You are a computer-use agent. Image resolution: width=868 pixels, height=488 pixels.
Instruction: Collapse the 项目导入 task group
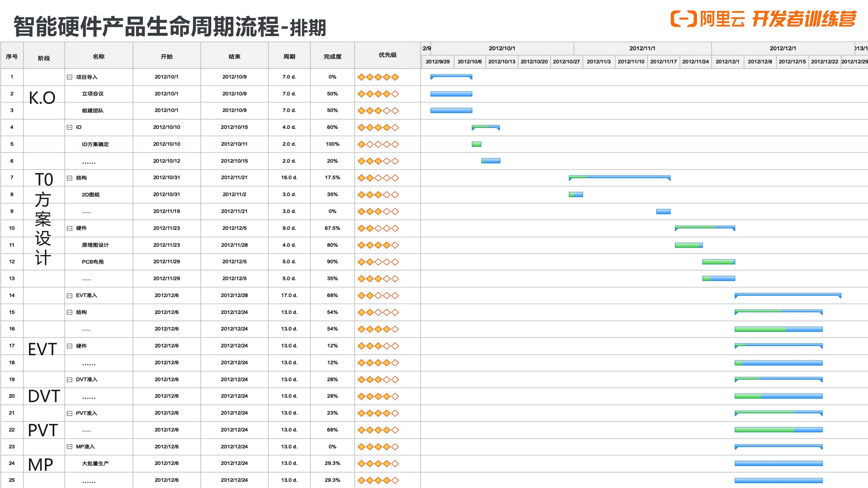[x=69, y=77]
